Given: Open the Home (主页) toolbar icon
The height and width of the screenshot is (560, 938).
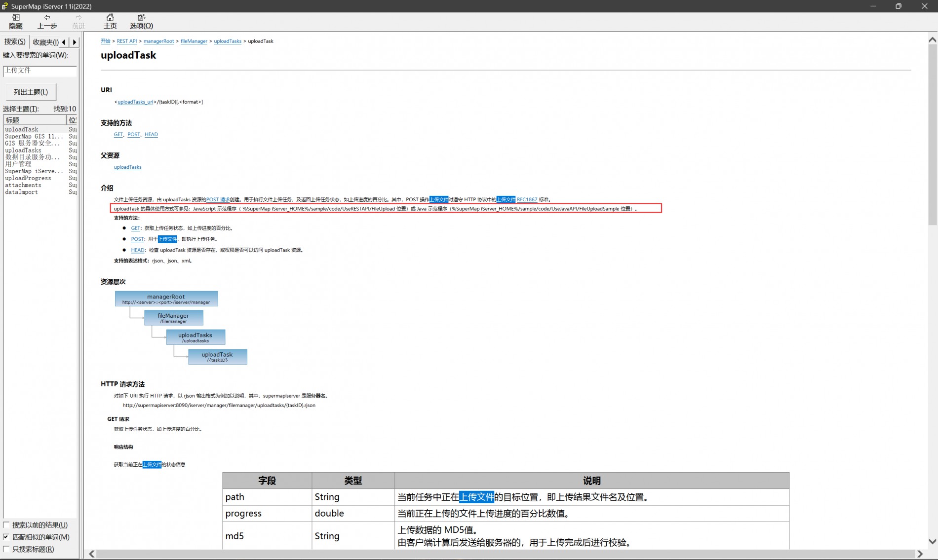Looking at the screenshot, I should pyautogui.click(x=110, y=21).
